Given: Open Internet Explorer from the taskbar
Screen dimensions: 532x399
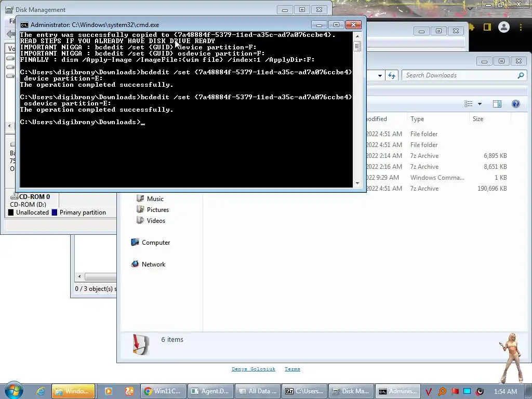Looking at the screenshot, I should pyautogui.click(x=41, y=391).
